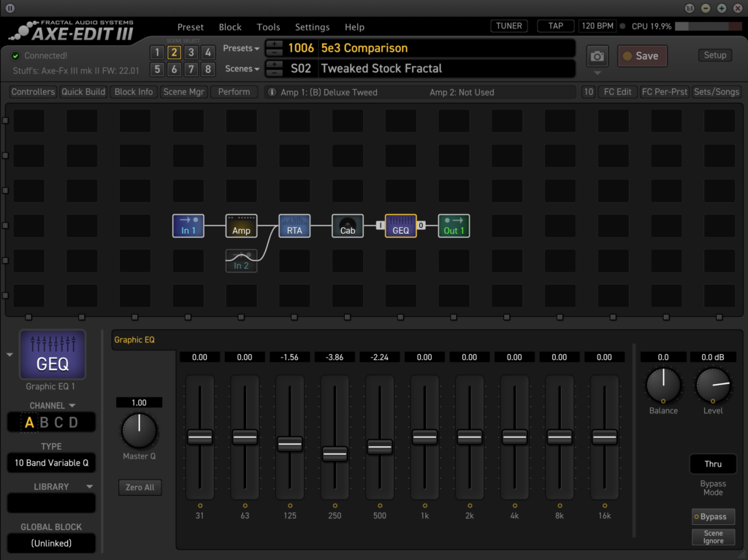Open the Presets dropdown

241,48
